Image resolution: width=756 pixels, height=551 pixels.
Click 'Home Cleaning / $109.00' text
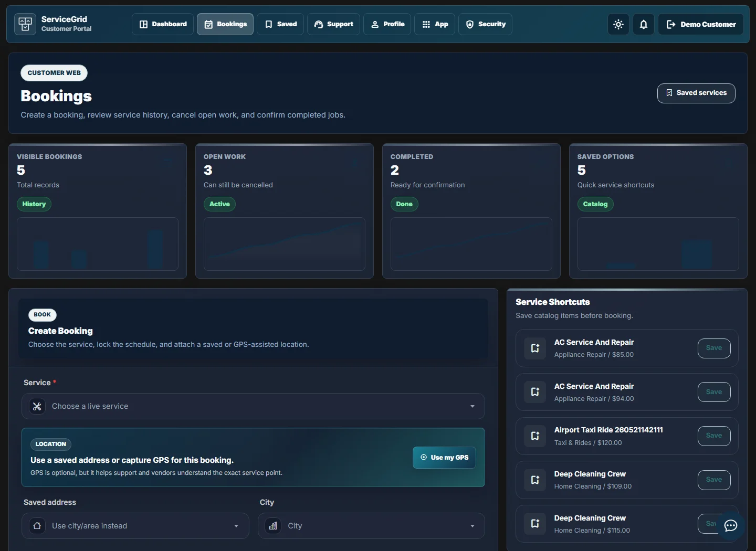tap(593, 486)
